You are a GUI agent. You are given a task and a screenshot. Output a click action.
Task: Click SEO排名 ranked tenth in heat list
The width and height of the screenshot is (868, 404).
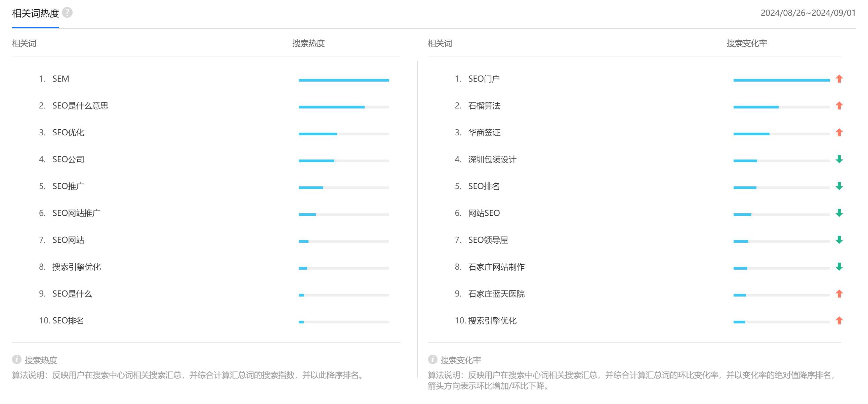point(68,321)
